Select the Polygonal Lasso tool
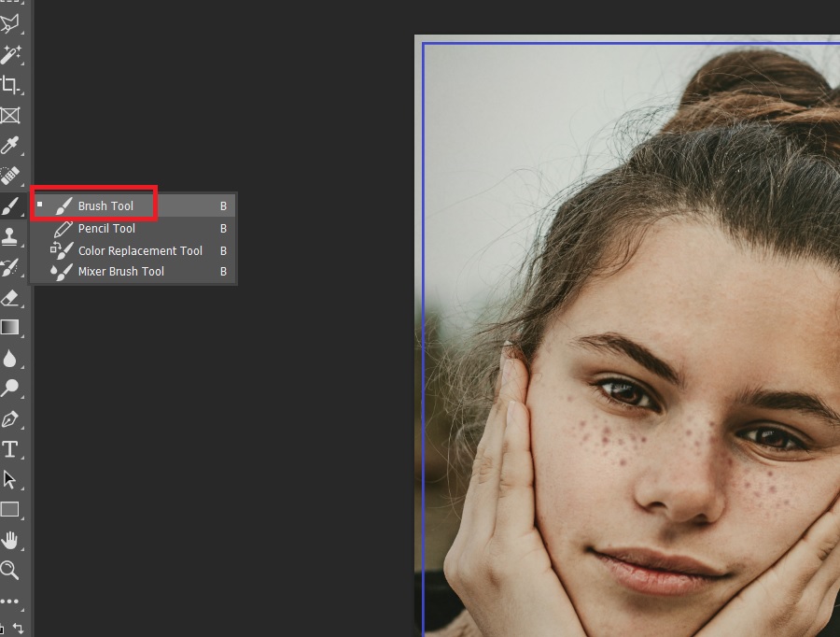Image resolution: width=840 pixels, height=637 pixels. (10, 23)
